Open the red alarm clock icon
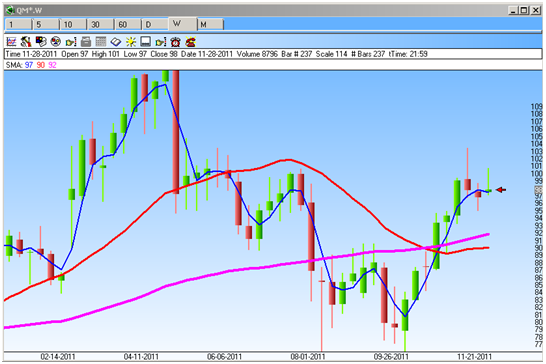This screenshot has width=546, height=364. tap(176, 42)
